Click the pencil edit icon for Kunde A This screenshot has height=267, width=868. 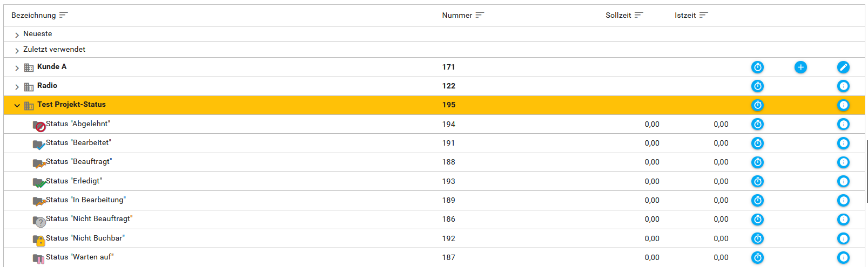tap(843, 67)
